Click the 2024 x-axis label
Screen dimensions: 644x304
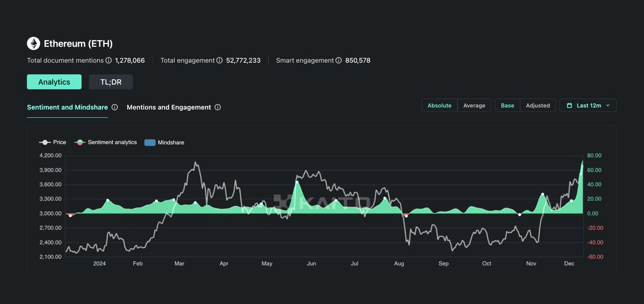(x=99, y=264)
